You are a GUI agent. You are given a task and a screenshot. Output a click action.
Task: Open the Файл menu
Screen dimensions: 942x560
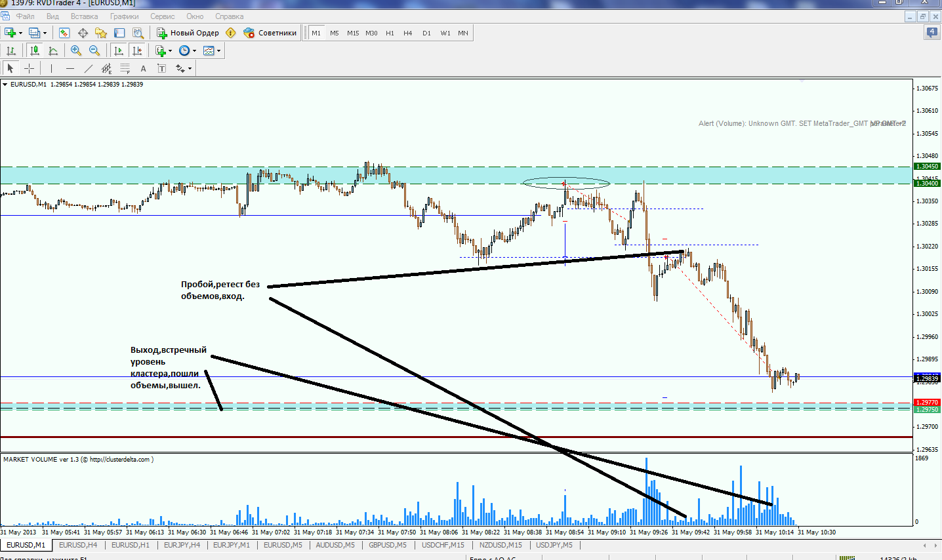tap(26, 16)
